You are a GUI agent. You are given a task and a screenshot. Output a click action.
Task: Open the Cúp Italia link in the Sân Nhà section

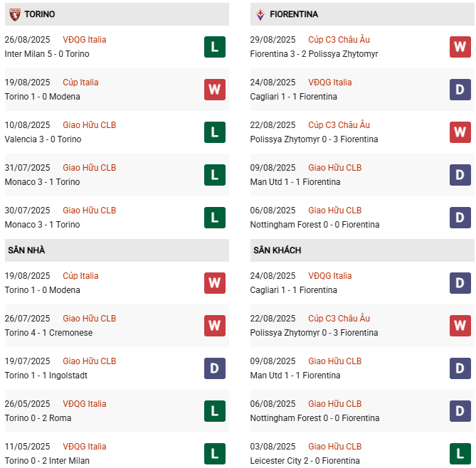[80, 276]
